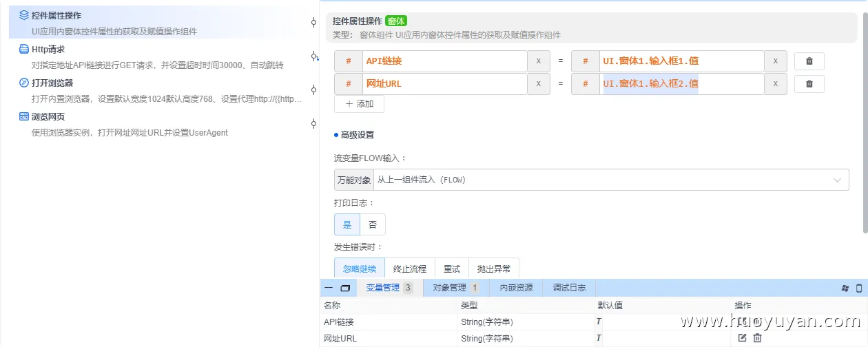Clear the 网址URL variable field
The width and height of the screenshot is (868, 347).
(x=539, y=84)
